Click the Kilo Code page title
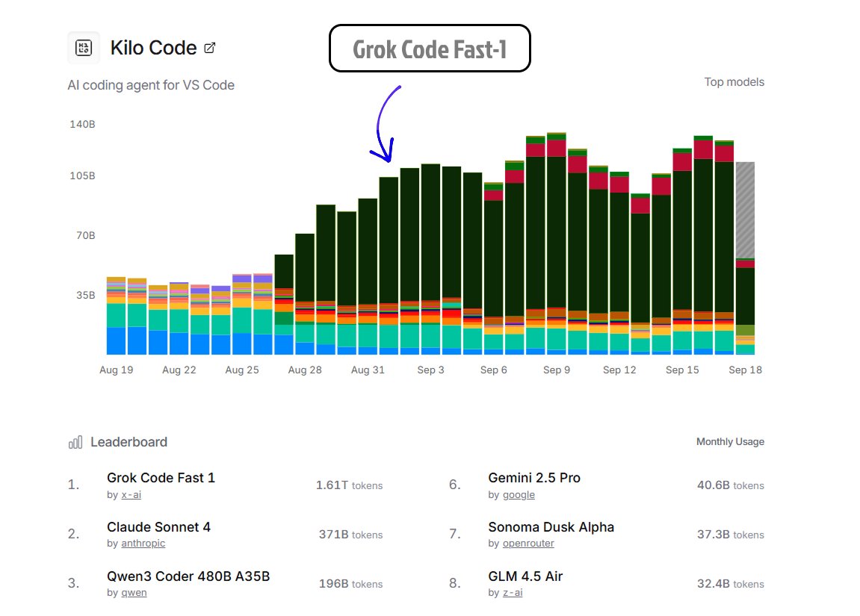 153,49
